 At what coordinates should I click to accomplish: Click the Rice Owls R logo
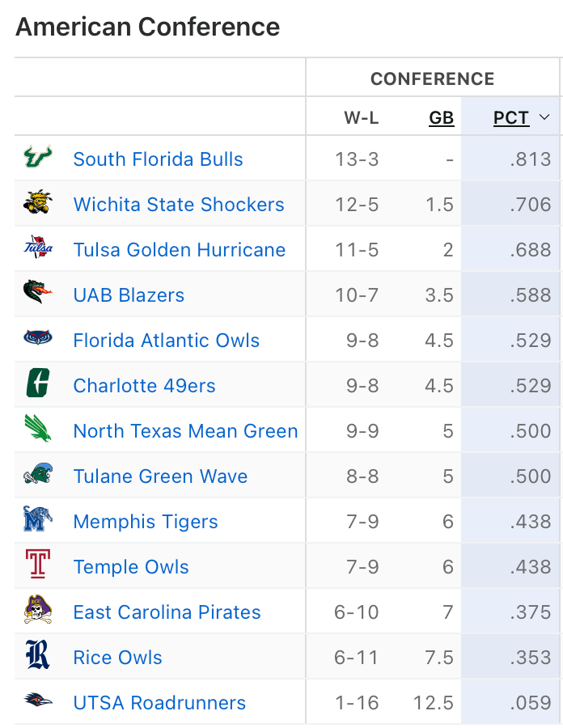pos(38,657)
